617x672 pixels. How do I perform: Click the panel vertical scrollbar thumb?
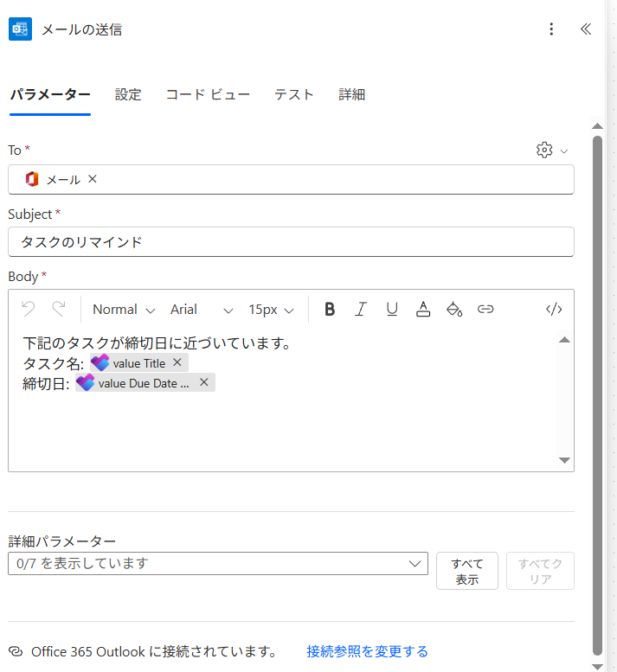point(597,395)
